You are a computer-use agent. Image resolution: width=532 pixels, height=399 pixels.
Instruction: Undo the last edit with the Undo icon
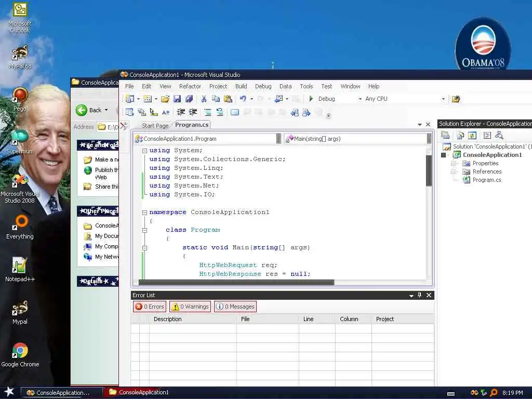click(x=243, y=99)
